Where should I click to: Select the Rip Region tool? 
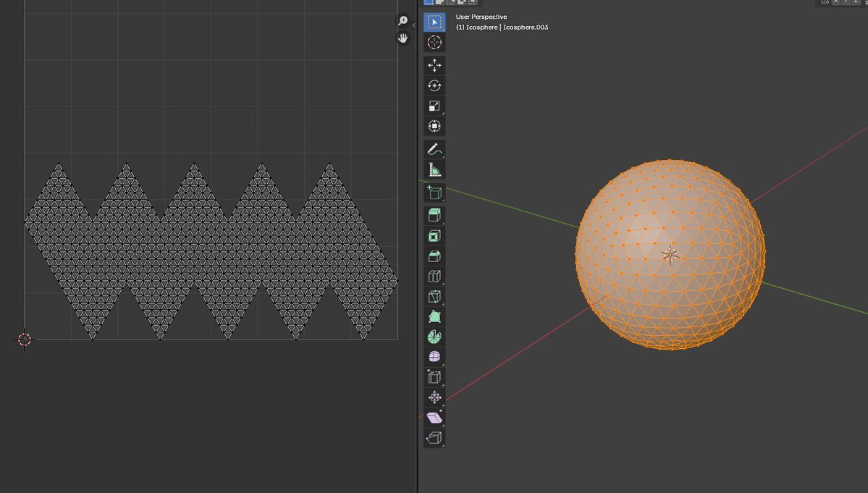click(x=434, y=438)
